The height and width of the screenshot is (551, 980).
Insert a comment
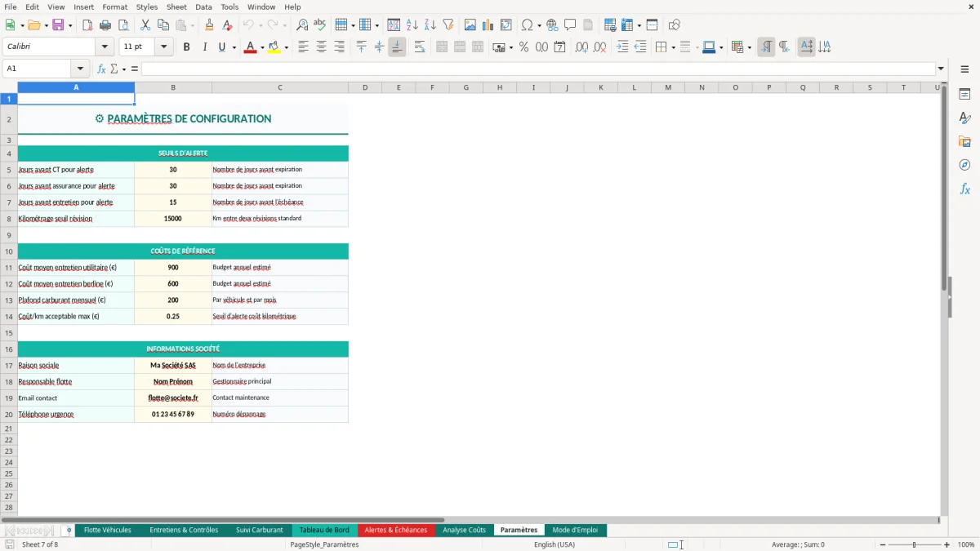pyautogui.click(x=570, y=25)
